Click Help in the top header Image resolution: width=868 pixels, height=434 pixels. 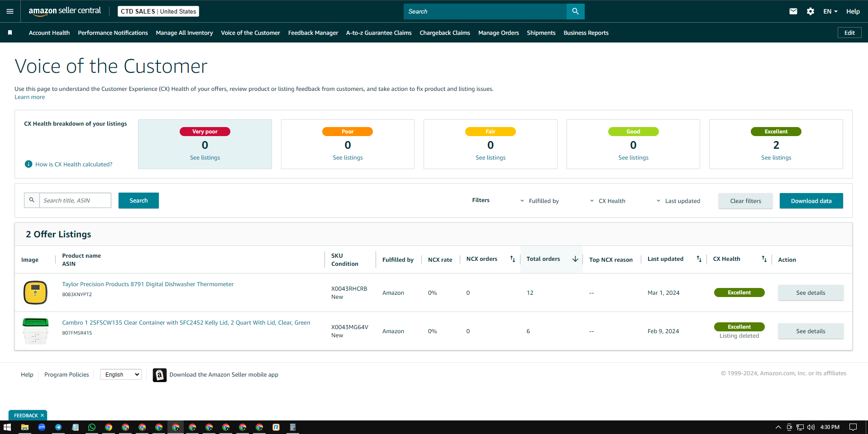[853, 11]
